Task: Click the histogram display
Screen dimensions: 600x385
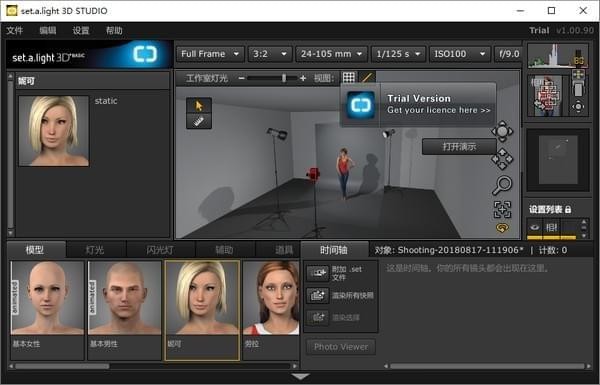Action: (558, 56)
